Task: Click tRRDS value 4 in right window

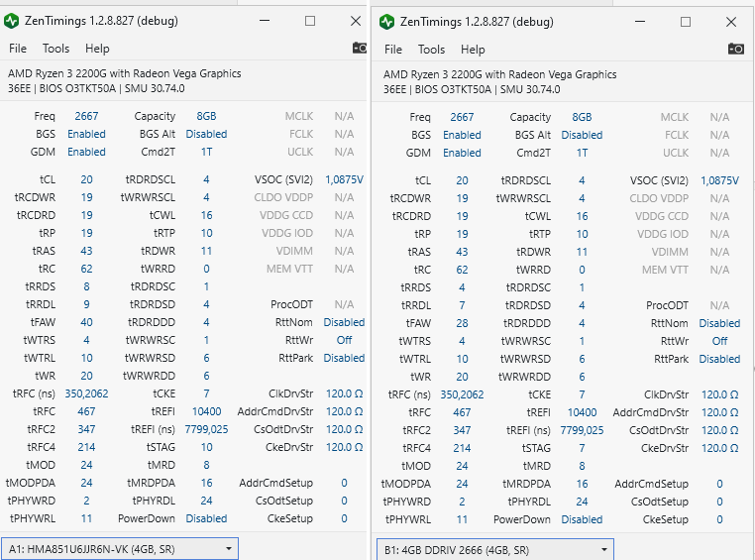Action: coord(463,287)
